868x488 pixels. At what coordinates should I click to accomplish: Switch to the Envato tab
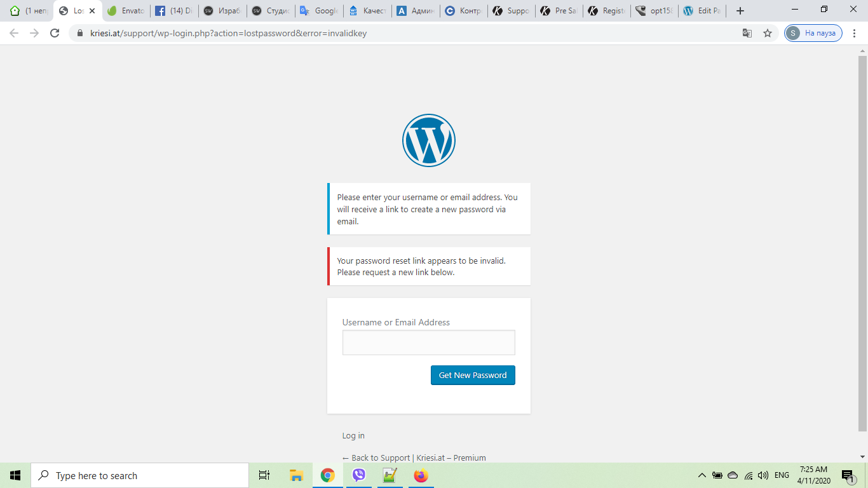click(x=126, y=11)
